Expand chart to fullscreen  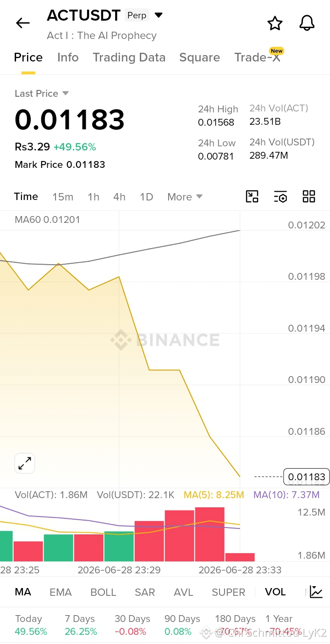(25, 463)
